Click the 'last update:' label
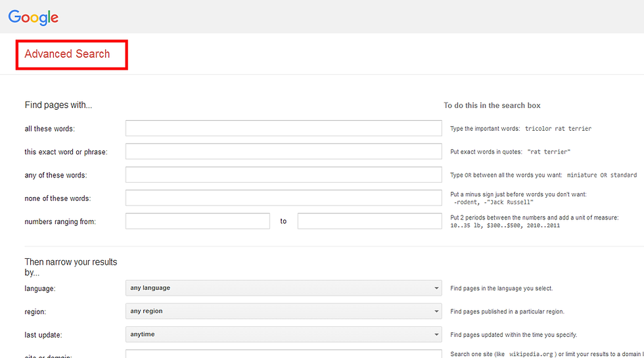This screenshot has width=644, height=358. point(43,335)
